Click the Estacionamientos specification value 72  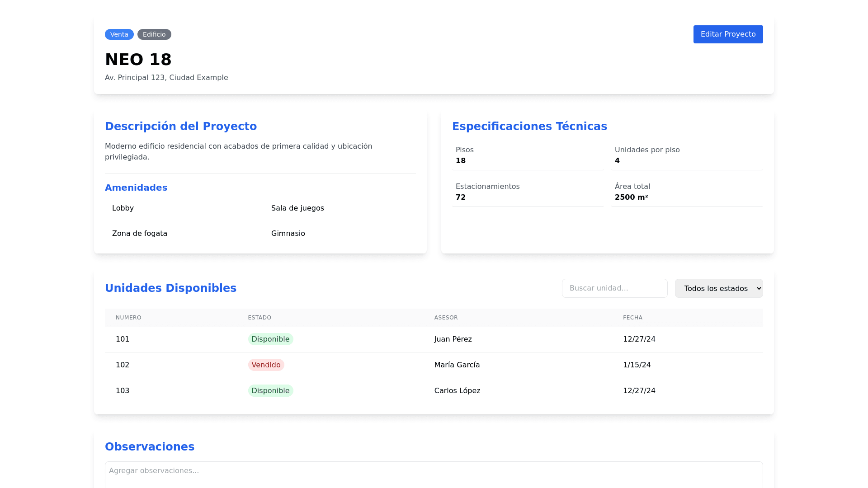[461, 197]
